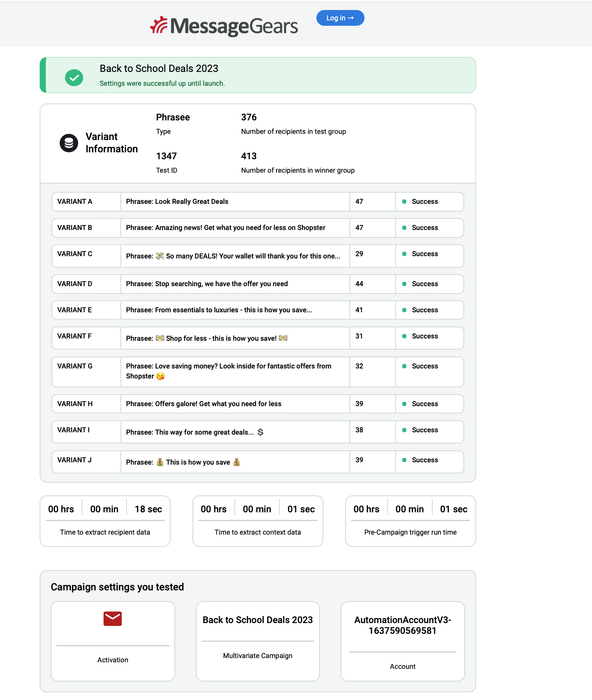Click the green status dot for Variant I
Viewport: 592px width, 700px height.
404,430
